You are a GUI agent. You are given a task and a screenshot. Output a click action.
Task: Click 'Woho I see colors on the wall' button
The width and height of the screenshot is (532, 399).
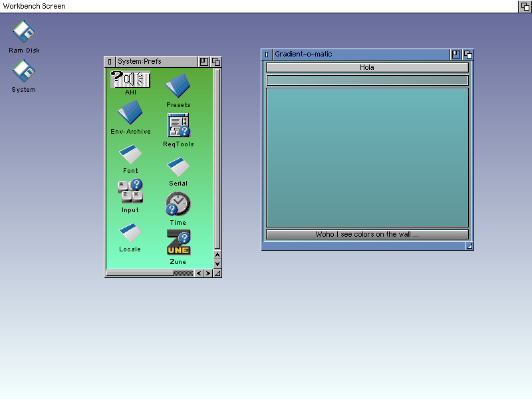coord(367,234)
